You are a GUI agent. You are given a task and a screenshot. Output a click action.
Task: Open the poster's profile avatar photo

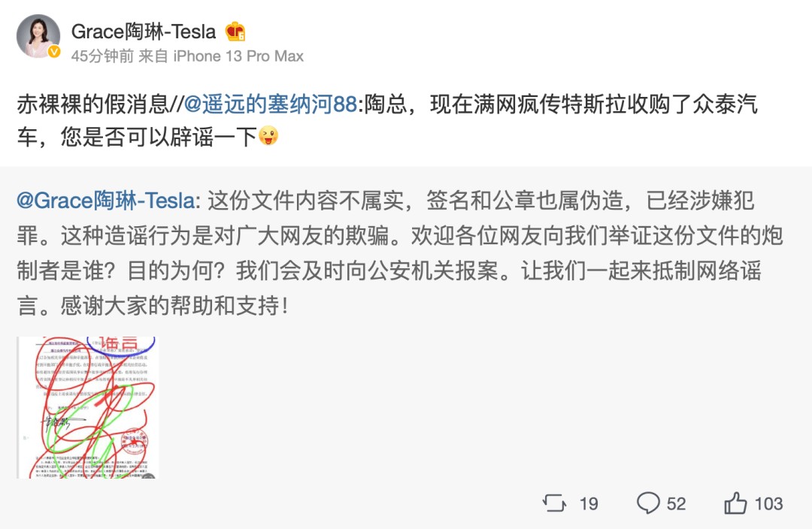(x=38, y=35)
